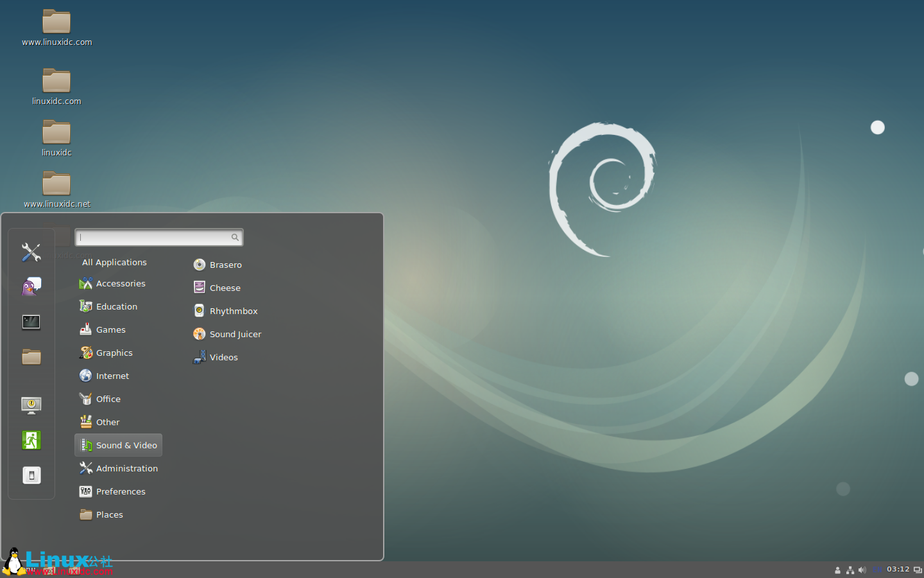Click the EN keyboard layout indicator
Screen dimensions: 924x578
[x=877, y=570]
